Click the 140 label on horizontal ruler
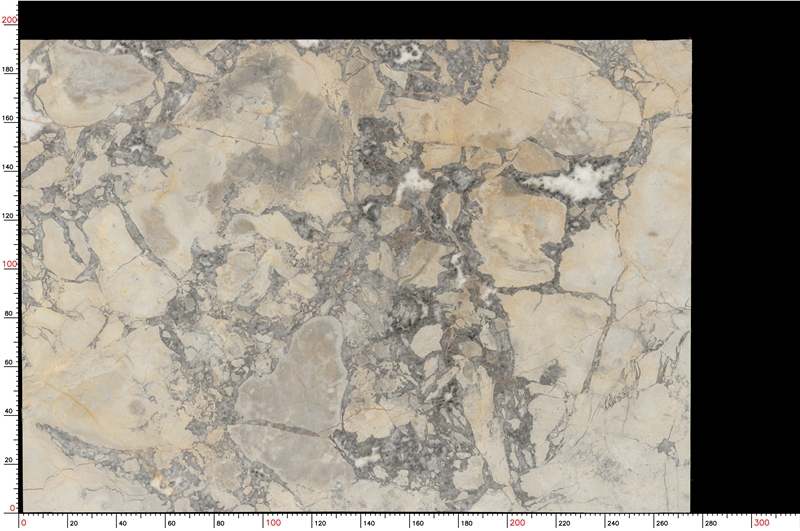 coord(369,523)
